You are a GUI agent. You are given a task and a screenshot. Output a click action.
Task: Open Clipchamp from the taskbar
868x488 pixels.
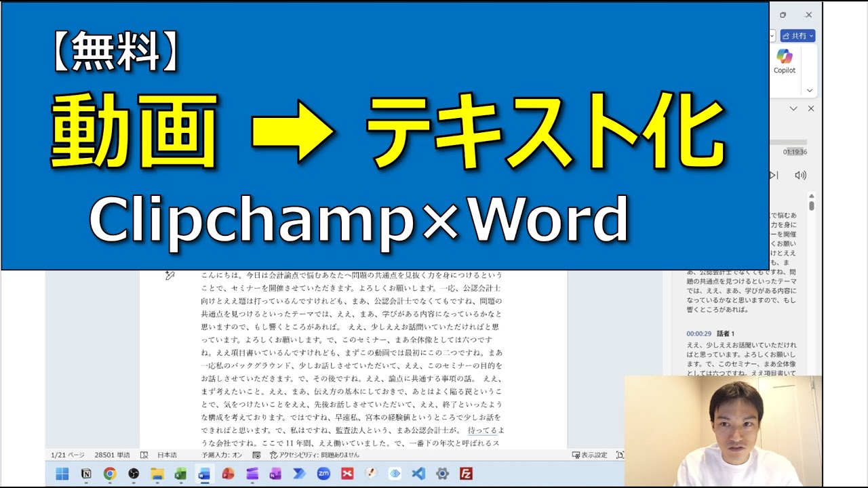(x=252, y=474)
